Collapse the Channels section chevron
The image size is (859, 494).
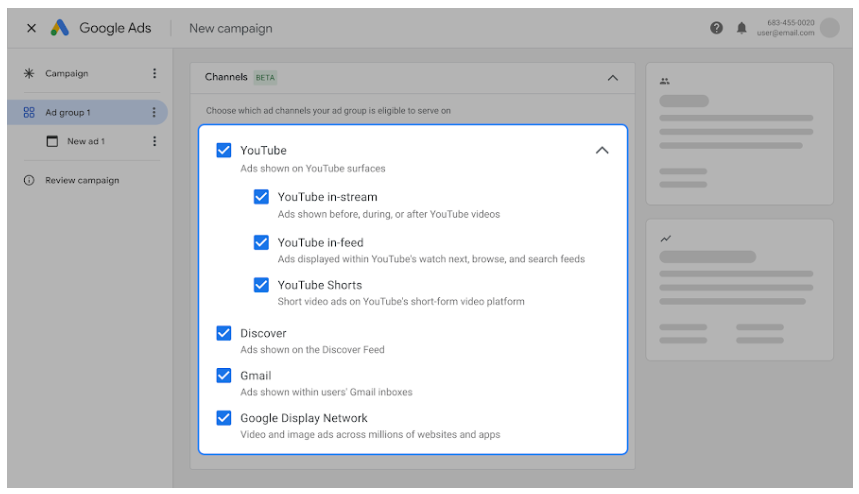tap(613, 77)
